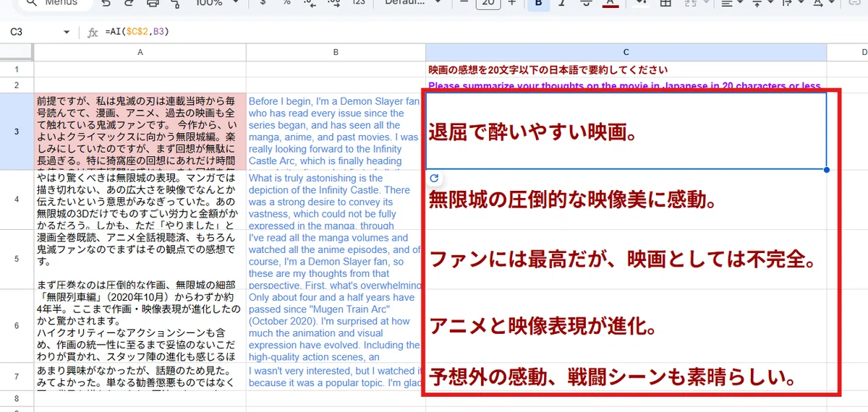Open the text color picker
Screen dimensions: 868x412
[610, 3]
